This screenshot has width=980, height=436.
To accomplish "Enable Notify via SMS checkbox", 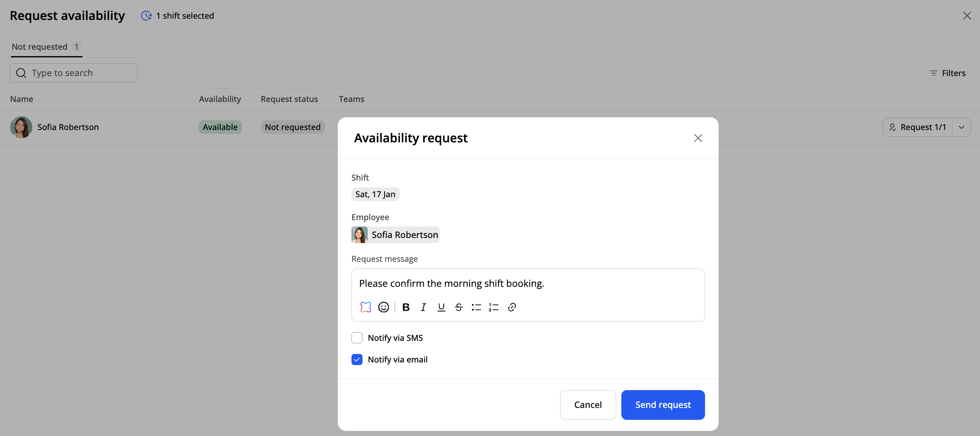I will (x=357, y=338).
